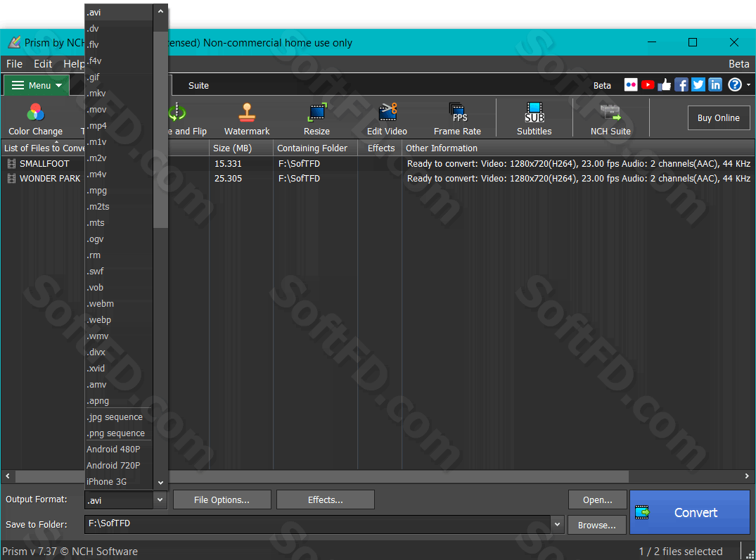Screen dimensions: 756x560
Task: Open the Twitter social icon
Action: click(698, 85)
